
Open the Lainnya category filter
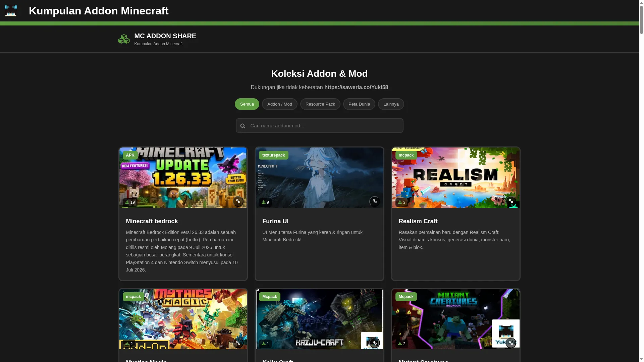[x=391, y=104]
